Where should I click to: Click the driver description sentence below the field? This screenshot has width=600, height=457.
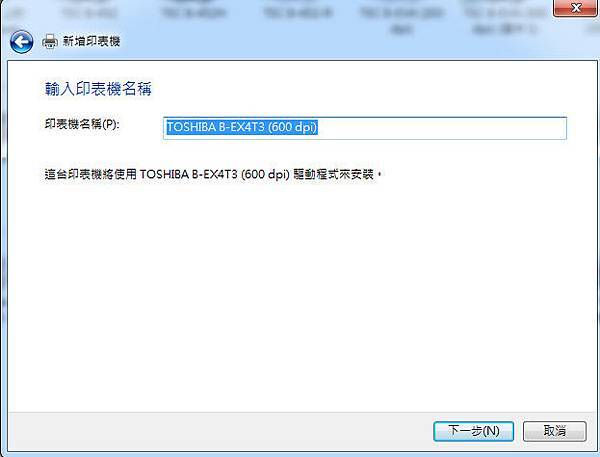pyautogui.click(x=213, y=175)
